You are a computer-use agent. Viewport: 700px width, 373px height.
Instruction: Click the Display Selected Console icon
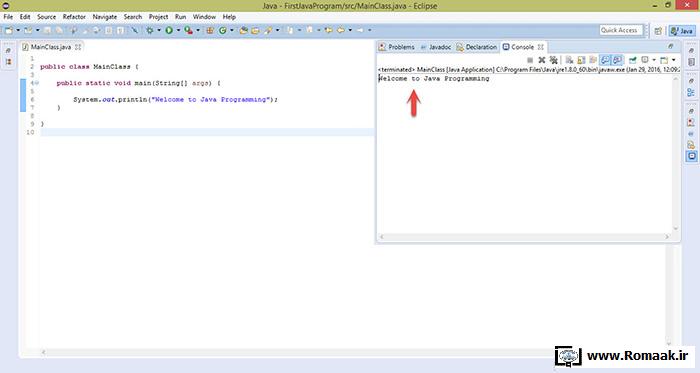pyautogui.click(x=644, y=60)
